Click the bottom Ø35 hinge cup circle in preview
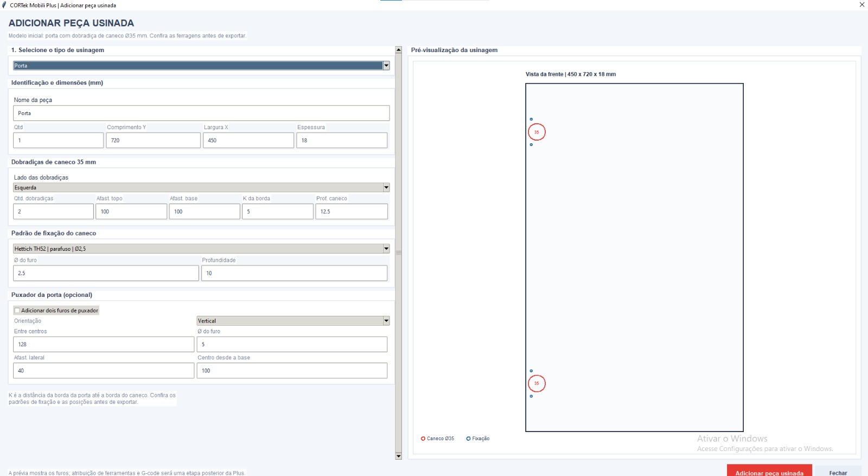Image resolution: width=868 pixels, height=476 pixels. [x=537, y=383]
